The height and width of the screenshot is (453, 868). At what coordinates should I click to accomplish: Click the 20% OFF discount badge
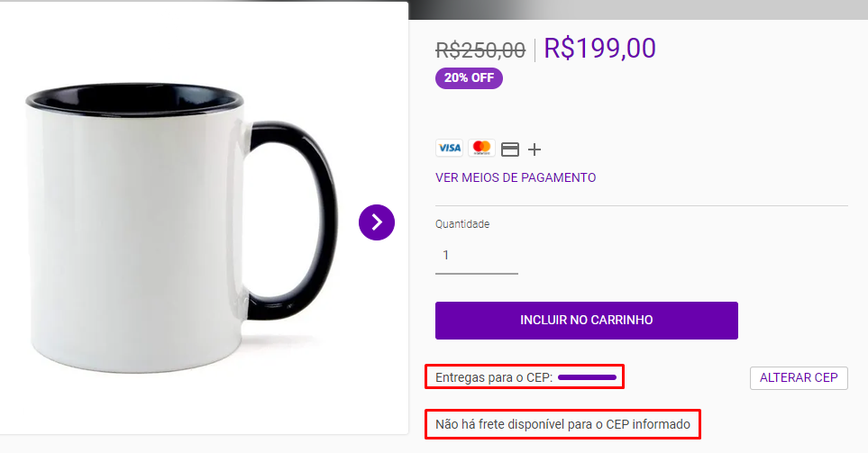pos(469,78)
